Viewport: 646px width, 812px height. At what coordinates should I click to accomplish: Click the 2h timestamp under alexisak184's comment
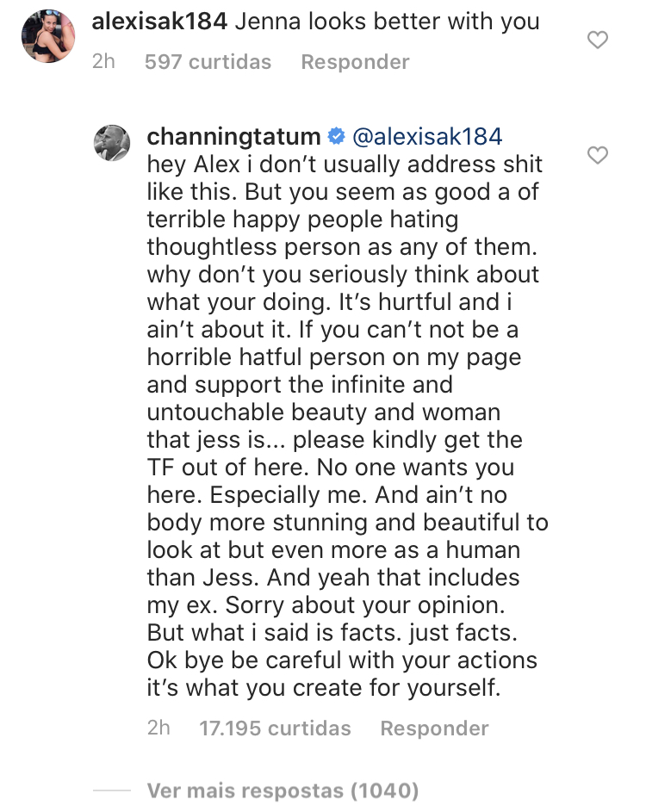pyautogui.click(x=103, y=62)
